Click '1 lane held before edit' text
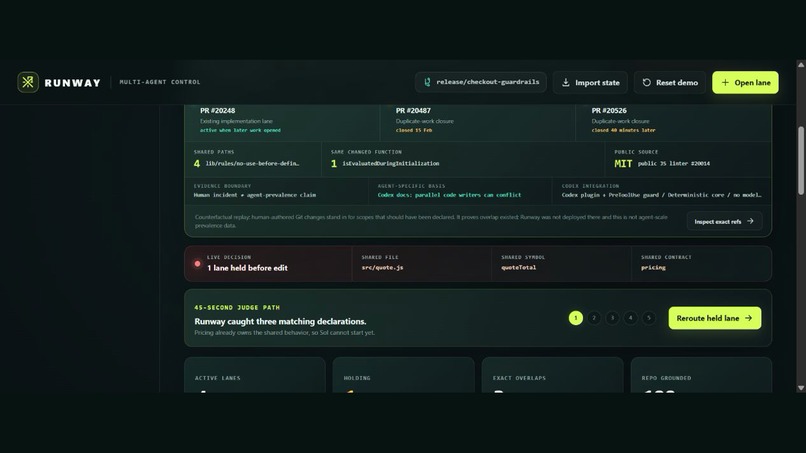The image size is (806, 453). click(247, 268)
